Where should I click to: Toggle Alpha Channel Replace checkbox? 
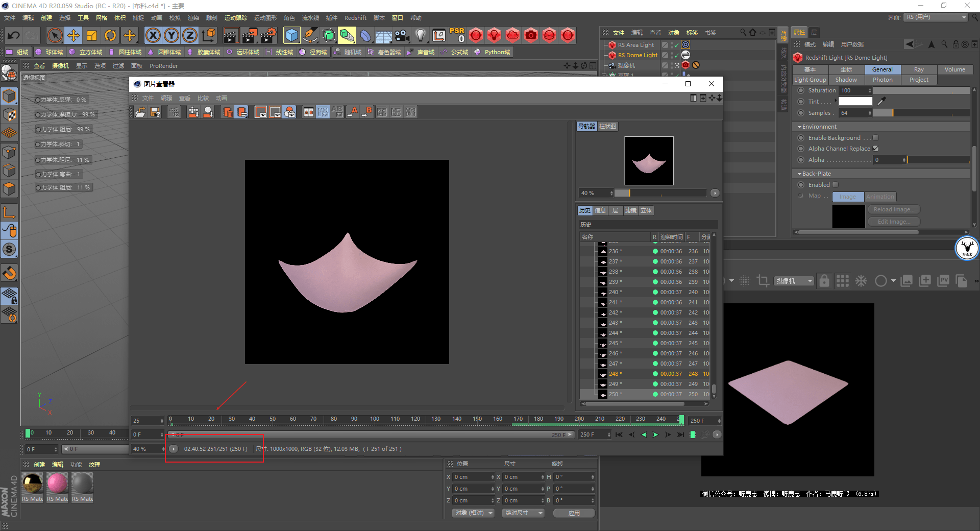click(x=875, y=149)
